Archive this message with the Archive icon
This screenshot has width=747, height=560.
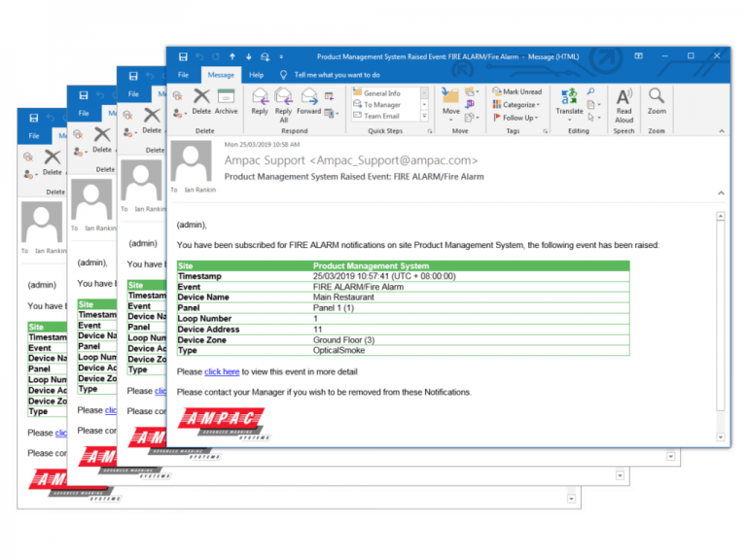(x=226, y=100)
